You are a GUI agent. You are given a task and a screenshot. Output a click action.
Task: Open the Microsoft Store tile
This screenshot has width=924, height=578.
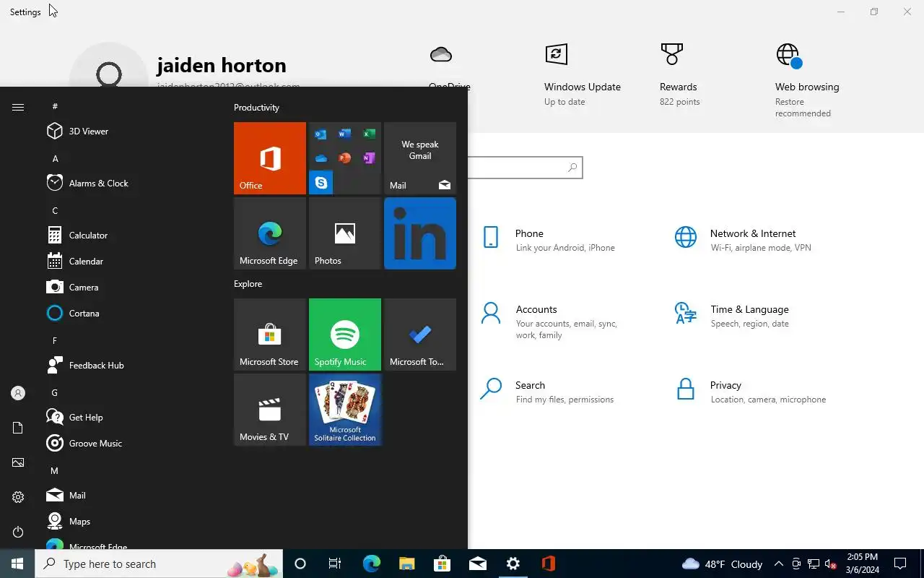270,335
